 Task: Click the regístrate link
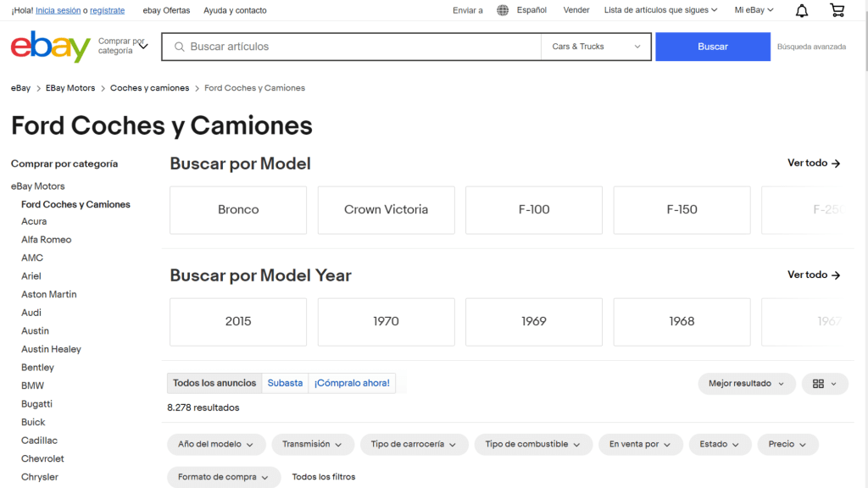coord(108,10)
